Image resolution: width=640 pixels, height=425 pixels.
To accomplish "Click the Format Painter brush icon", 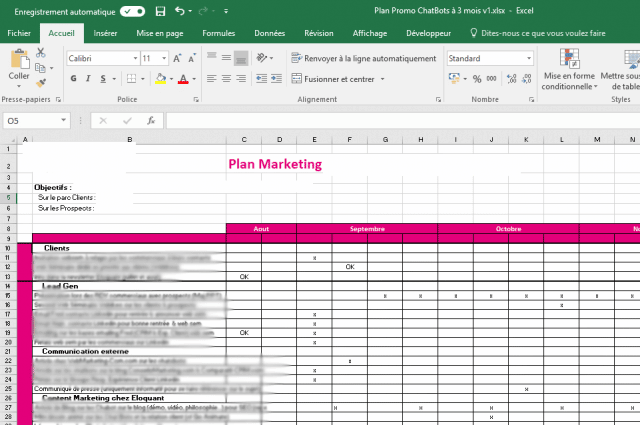I will [x=40, y=84].
